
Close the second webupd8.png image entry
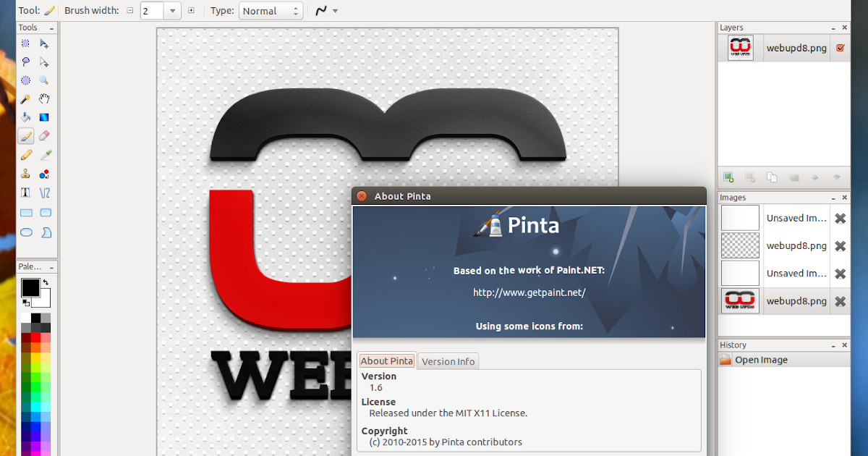coord(839,301)
